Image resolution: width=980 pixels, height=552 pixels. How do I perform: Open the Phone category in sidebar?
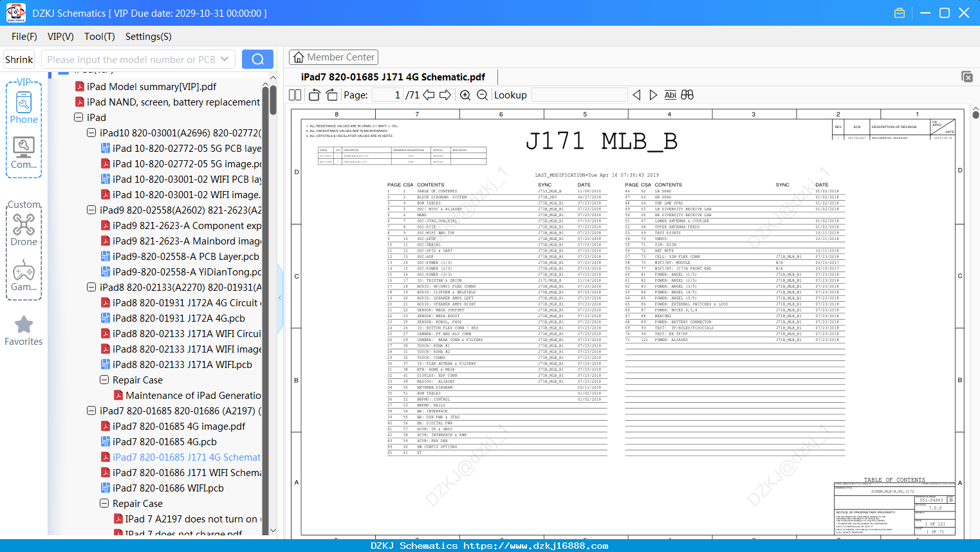pyautogui.click(x=24, y=107)
